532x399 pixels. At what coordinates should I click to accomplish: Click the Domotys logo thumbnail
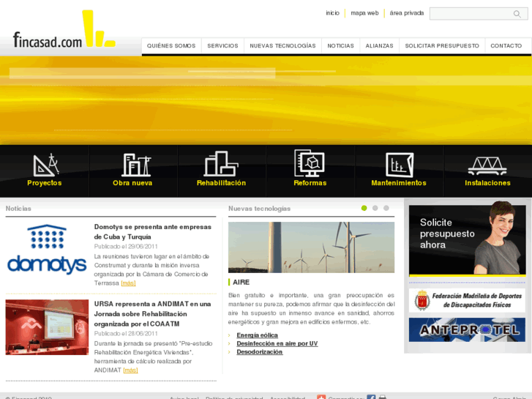tap(47, 250)
